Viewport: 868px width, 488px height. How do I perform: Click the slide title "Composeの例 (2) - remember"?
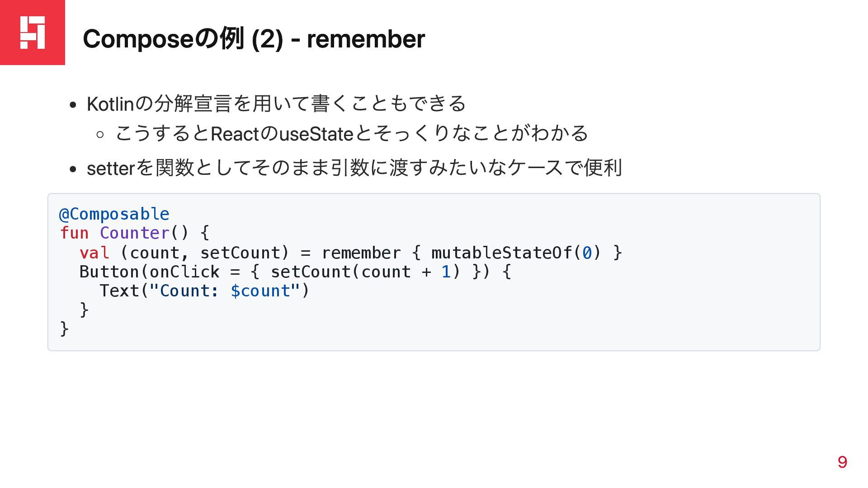[x=254, y=39]
